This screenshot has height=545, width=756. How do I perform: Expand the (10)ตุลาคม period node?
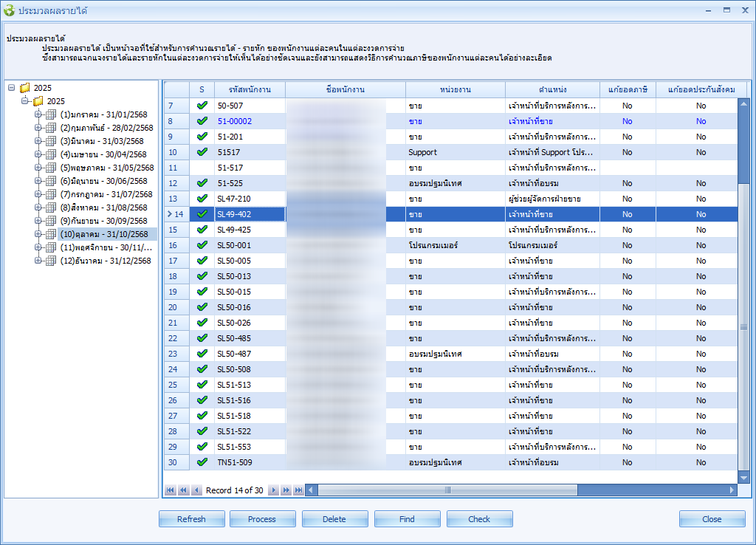38,234
